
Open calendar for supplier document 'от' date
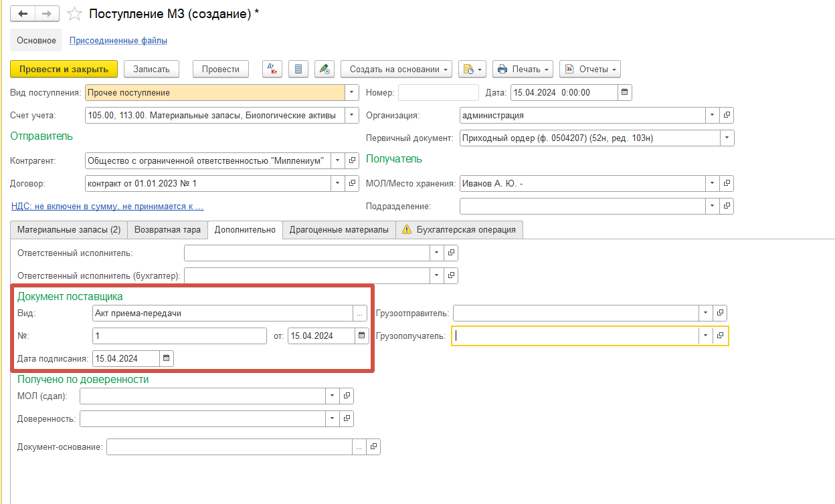(x=362, y=336)
